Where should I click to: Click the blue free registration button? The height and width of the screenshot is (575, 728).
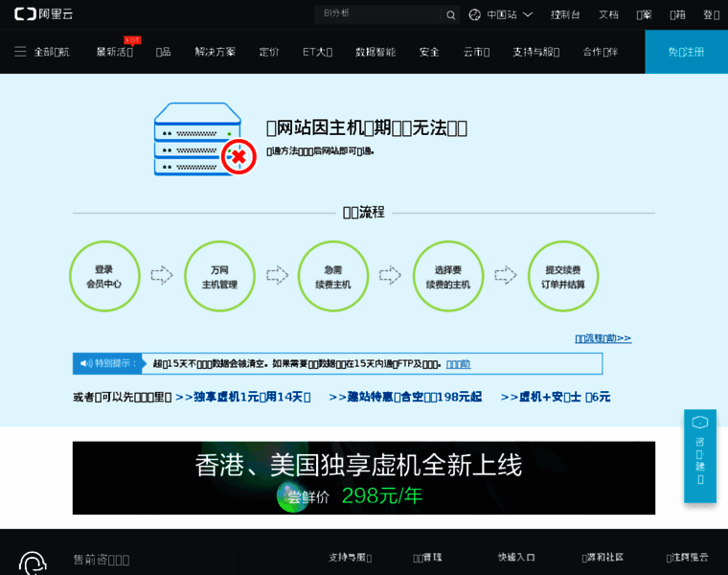click(x=686, y=52)
